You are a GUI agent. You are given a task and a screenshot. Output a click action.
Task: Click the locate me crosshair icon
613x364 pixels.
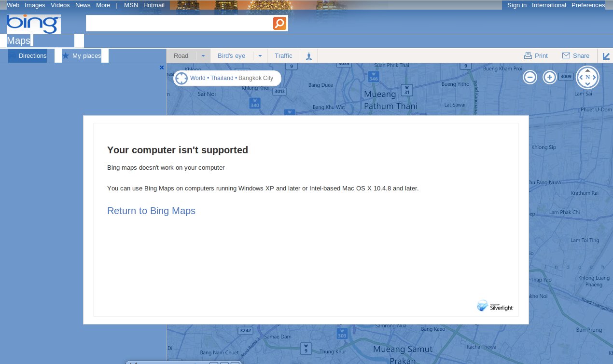tap(181, 78)
